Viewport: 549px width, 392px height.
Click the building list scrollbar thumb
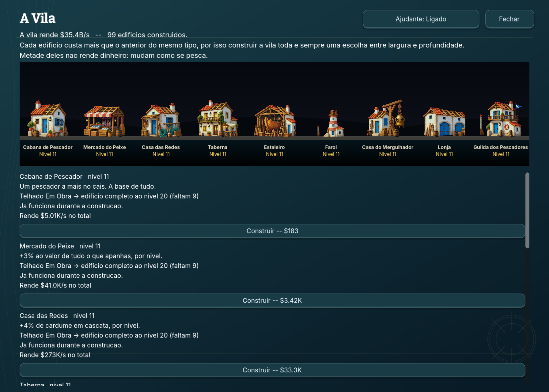tap(527, 210)
